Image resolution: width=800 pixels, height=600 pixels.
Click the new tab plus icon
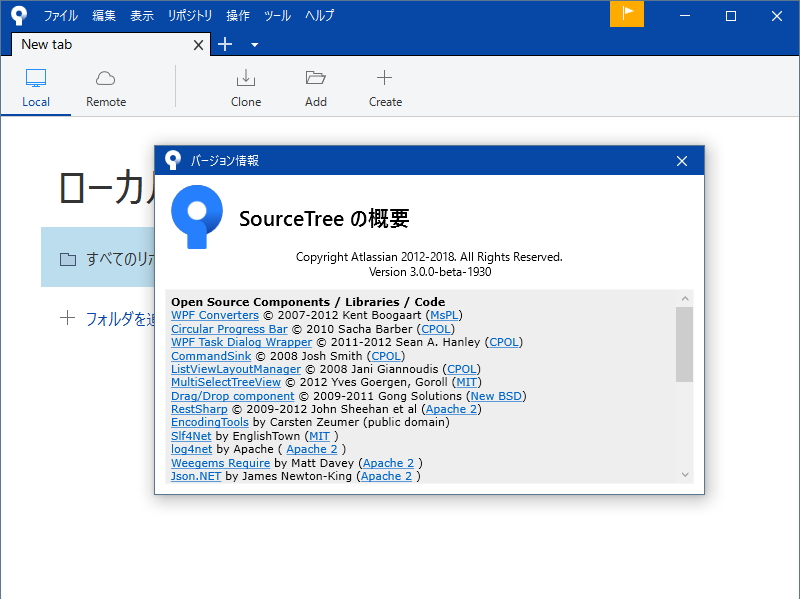224,44
